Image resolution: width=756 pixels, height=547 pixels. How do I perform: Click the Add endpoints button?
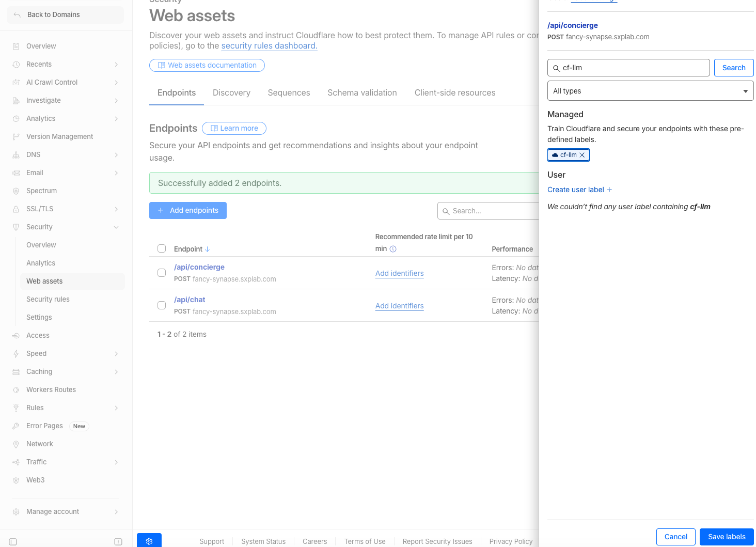click(188, 210)
